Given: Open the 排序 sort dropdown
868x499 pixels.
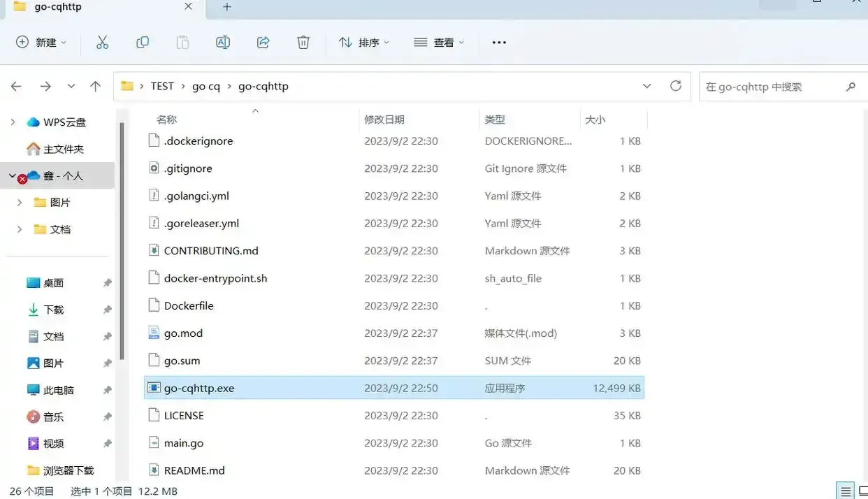Looking at the screenshot, I should (364, 43).
